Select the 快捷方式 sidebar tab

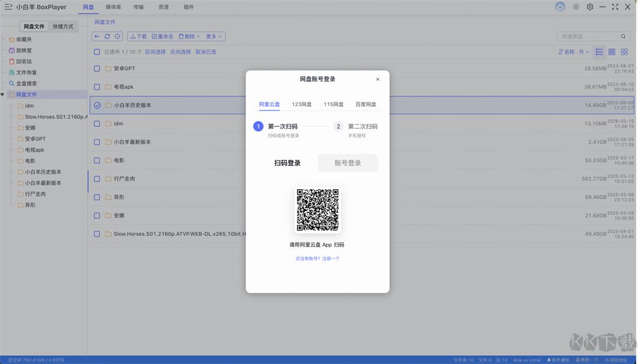63,27
